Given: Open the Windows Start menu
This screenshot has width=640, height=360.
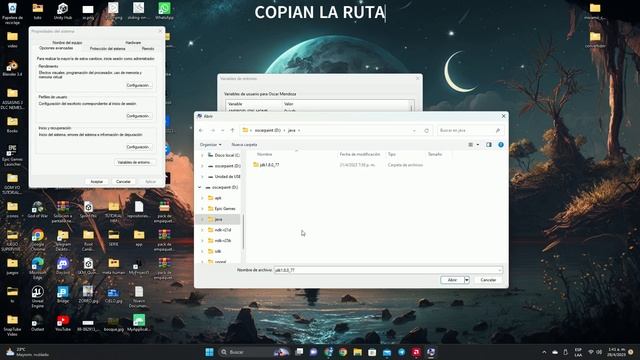Looking at the screenshot, I should click(x=209, y=352).
